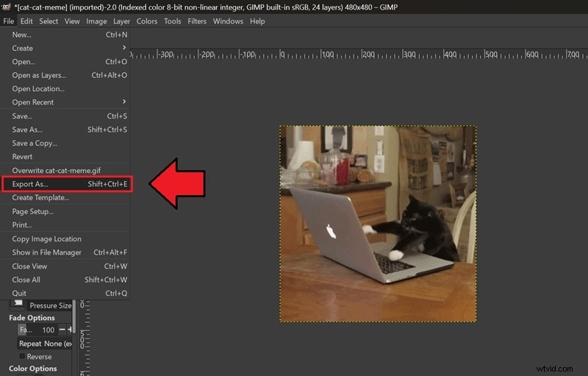Screen dimensions: 588x376
Task: Open Page Setup... from File menu
Action: pos(65,211)
